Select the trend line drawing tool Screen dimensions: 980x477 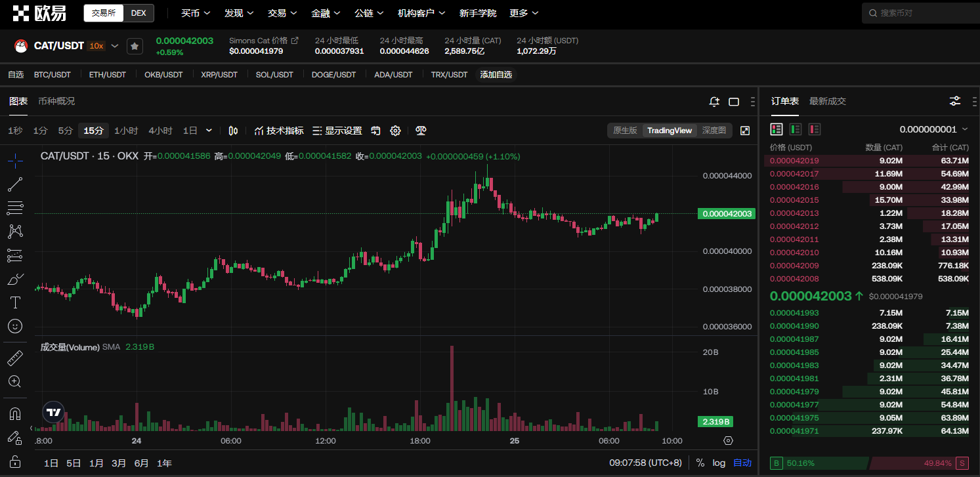tap(15, 184)
